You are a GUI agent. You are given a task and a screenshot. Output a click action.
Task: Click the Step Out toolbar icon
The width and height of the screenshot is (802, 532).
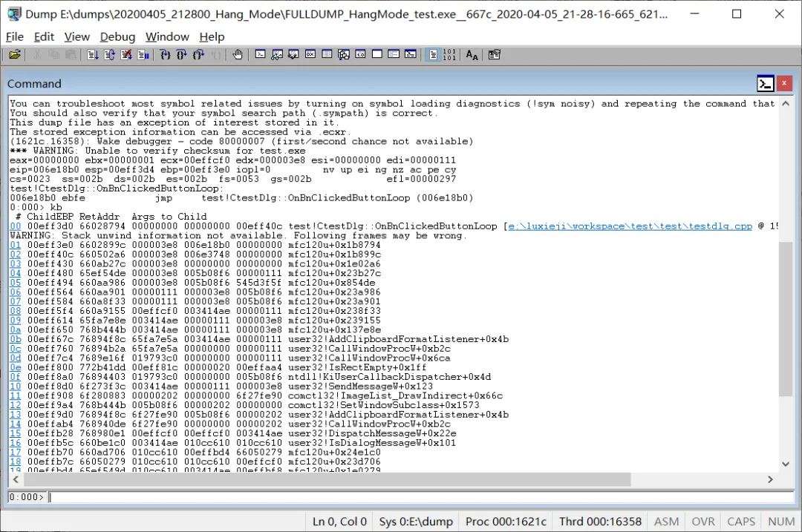(x=199, y=55)
